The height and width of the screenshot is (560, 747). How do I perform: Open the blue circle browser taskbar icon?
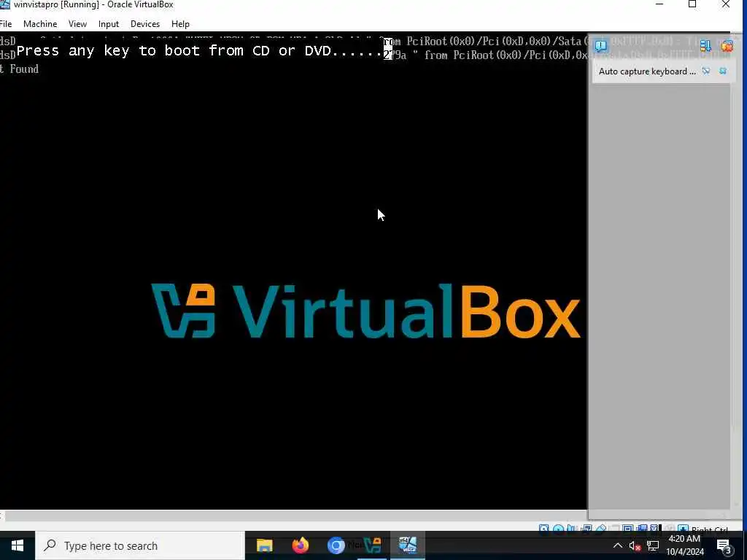pos(336,545)
